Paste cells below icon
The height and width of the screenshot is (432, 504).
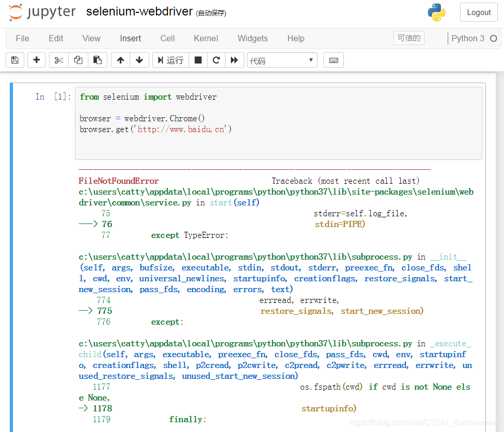click(98, 60)
